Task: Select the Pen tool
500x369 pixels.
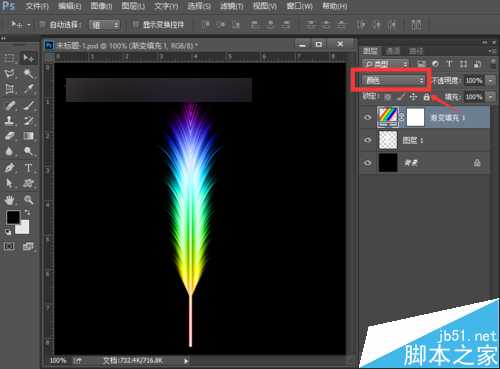Action: pyautogui.click(x=9, y=168)
